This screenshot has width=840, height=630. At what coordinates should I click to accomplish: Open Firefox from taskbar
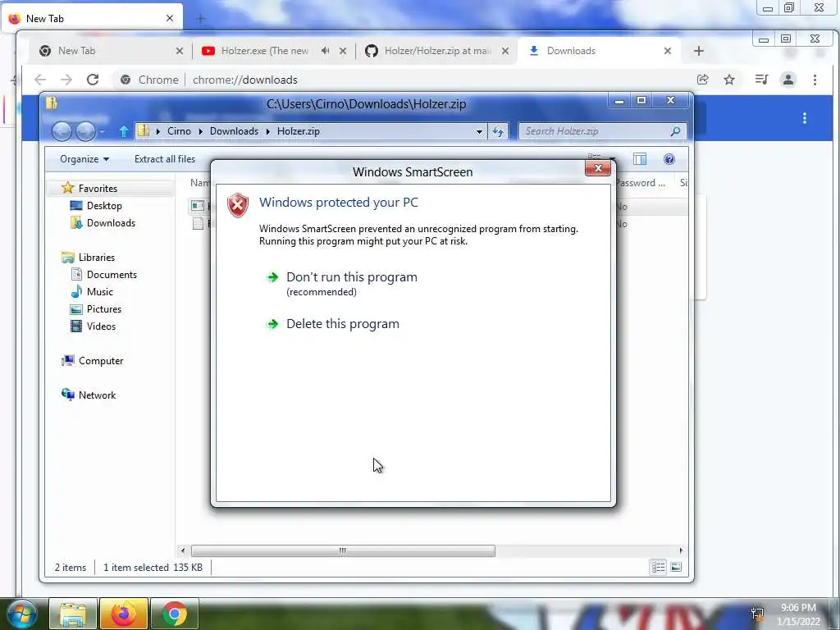tap(124, 614)
